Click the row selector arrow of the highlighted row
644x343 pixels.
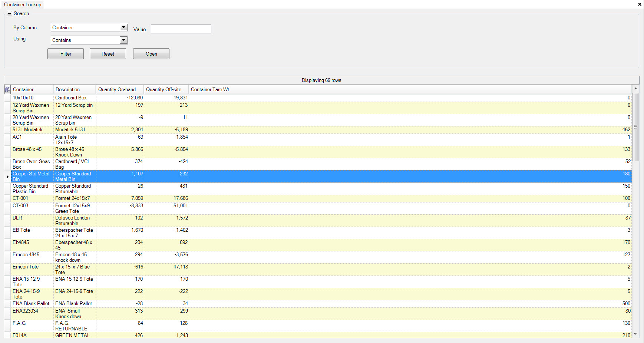(x=7, y=177)
